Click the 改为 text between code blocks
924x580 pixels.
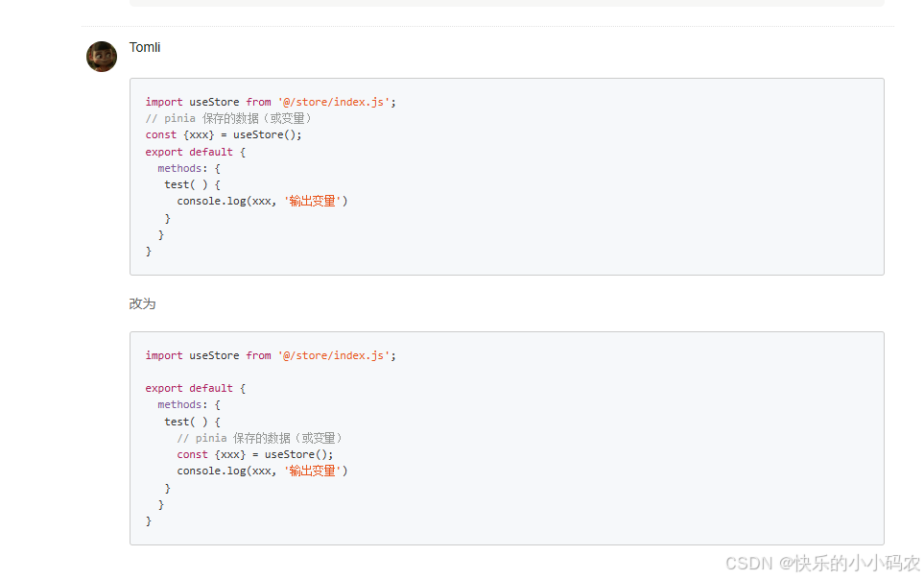tap(142, 303)
